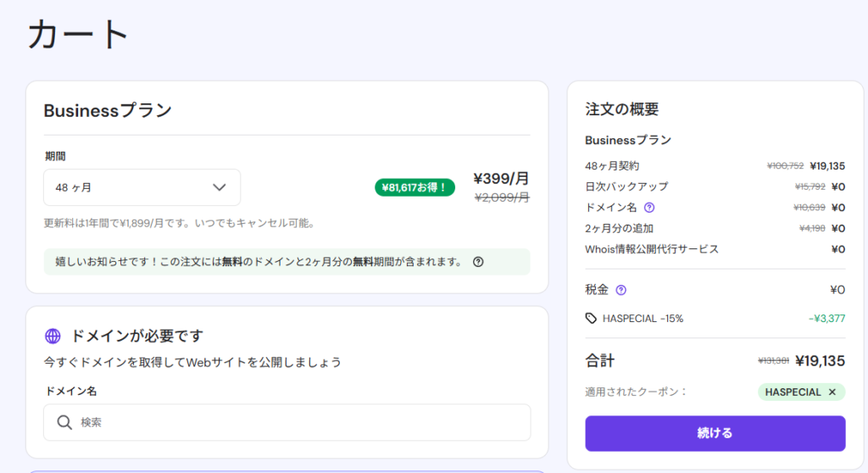Click the magnifier icon in domain search

coord(64,422)
